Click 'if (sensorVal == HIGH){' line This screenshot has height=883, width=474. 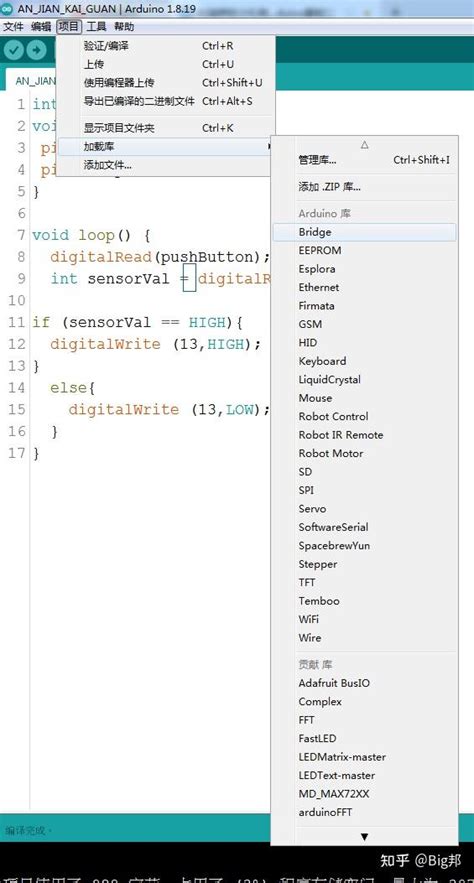tap(137, 322)
